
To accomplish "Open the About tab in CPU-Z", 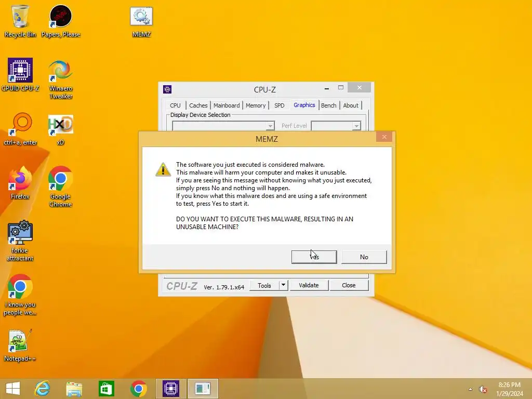I will coord(351,105).
